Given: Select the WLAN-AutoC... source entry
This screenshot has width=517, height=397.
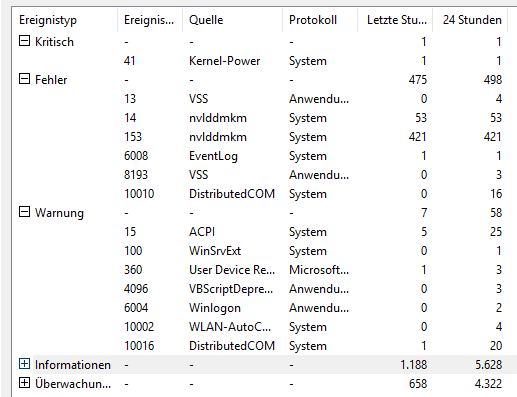Looking at the screenshot, I should coord(230,327).
